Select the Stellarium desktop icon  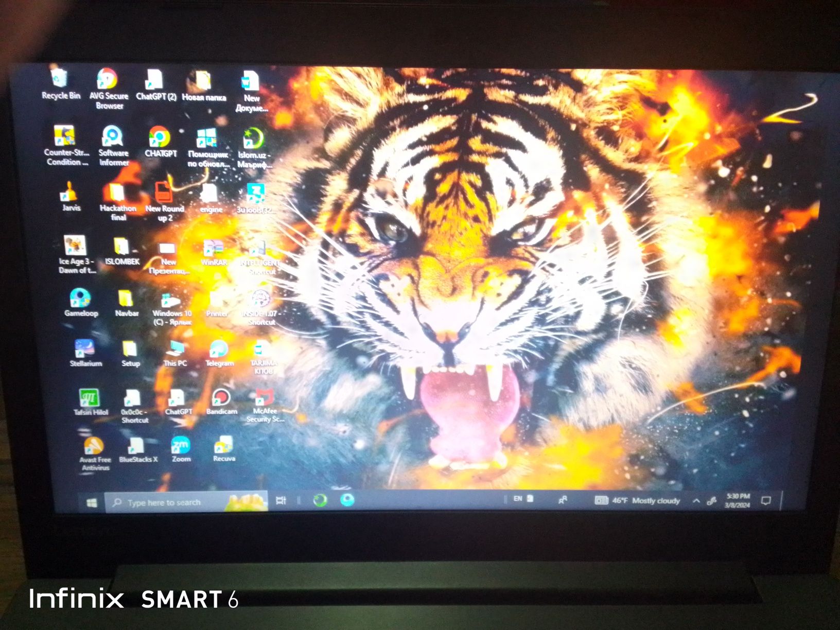pos(85,353)
